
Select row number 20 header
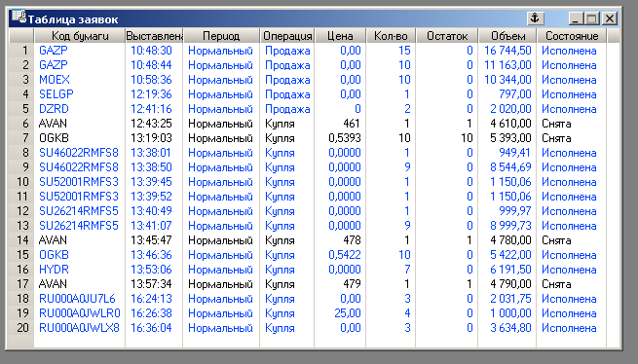pyautogui.click(x=21, y=328)
